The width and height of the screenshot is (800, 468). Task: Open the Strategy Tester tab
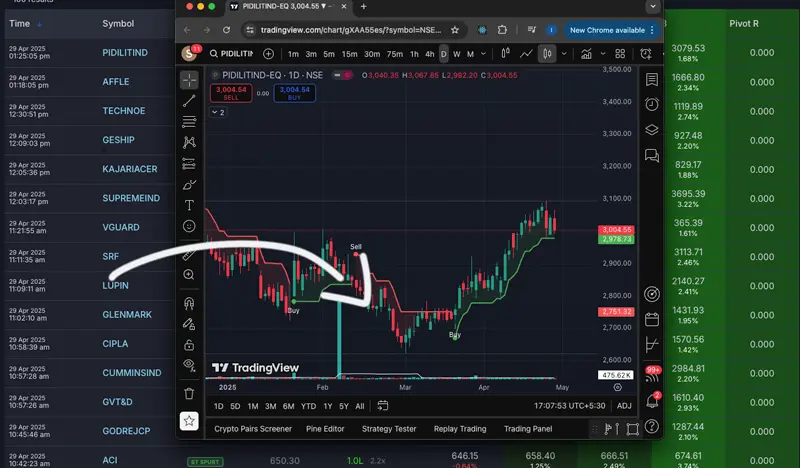389,429
